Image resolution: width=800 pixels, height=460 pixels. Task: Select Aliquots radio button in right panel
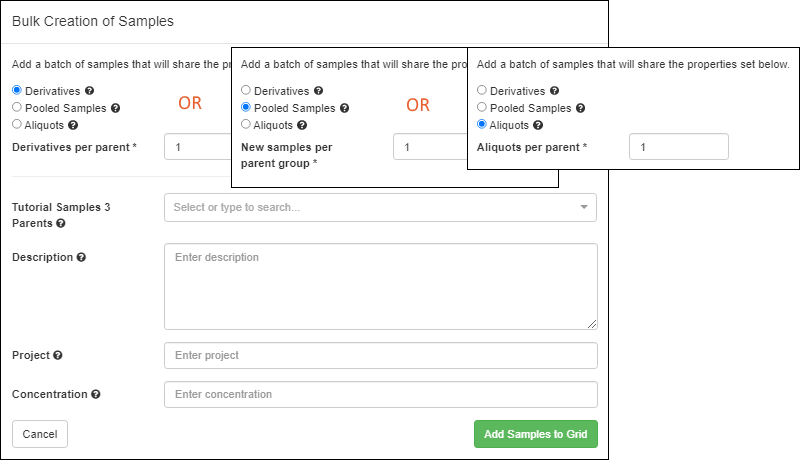482,125
